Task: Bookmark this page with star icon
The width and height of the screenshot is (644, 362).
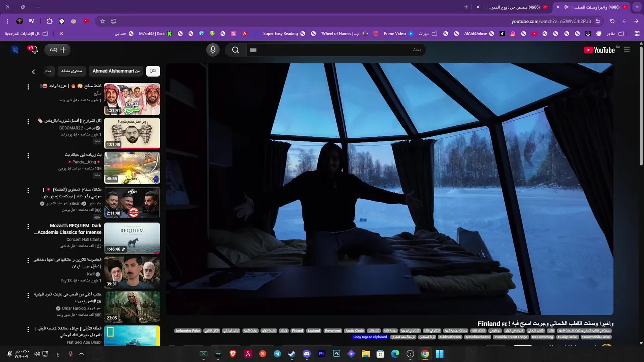Action: click(x=103, y=21)
